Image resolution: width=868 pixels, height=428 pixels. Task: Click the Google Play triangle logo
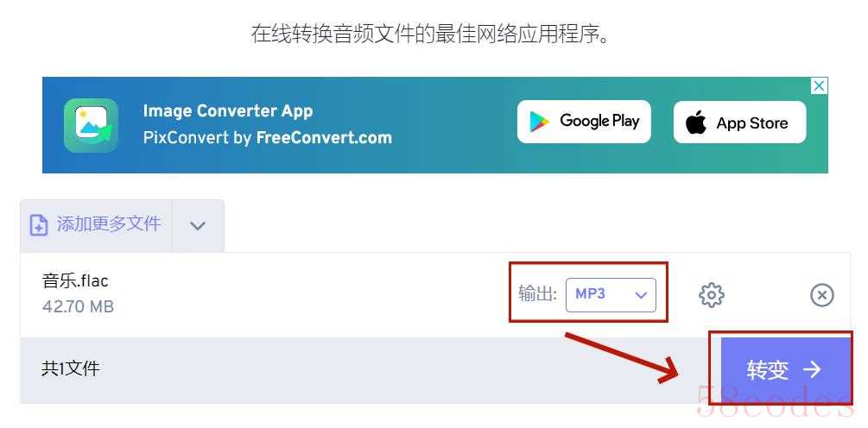(539, 122)
